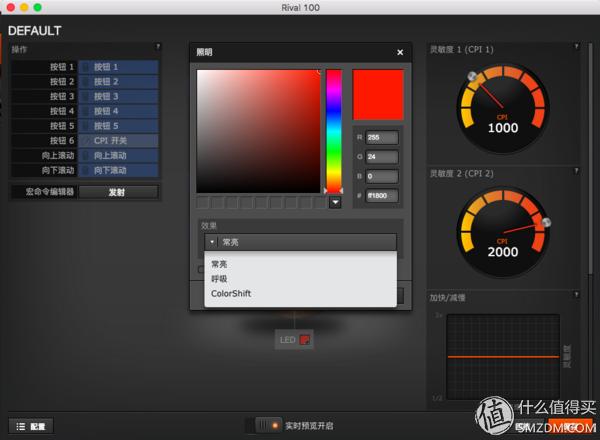Click the 宏命令编辑器 label
The width and height of the screenshot is (600, 440).
49,192
